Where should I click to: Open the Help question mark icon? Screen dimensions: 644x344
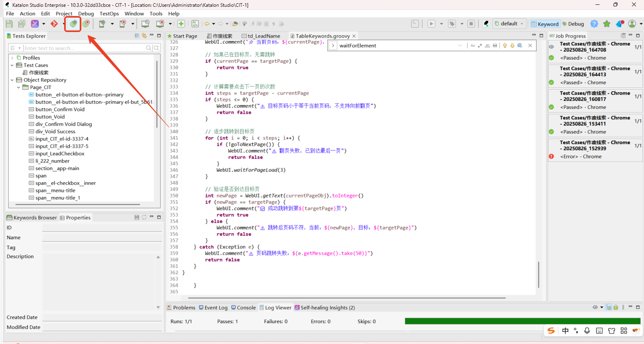pyautogui.click(x=594, y=24)
